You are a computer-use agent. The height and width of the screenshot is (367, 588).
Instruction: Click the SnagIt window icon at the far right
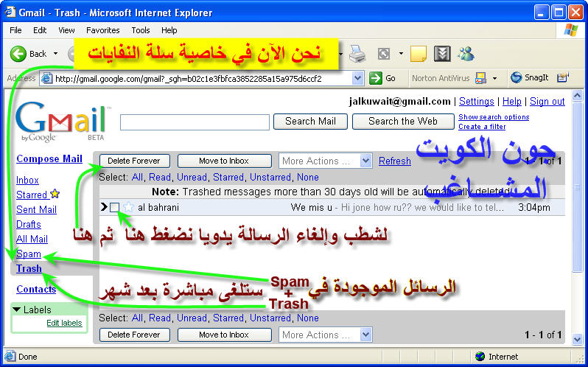[563, 77]
